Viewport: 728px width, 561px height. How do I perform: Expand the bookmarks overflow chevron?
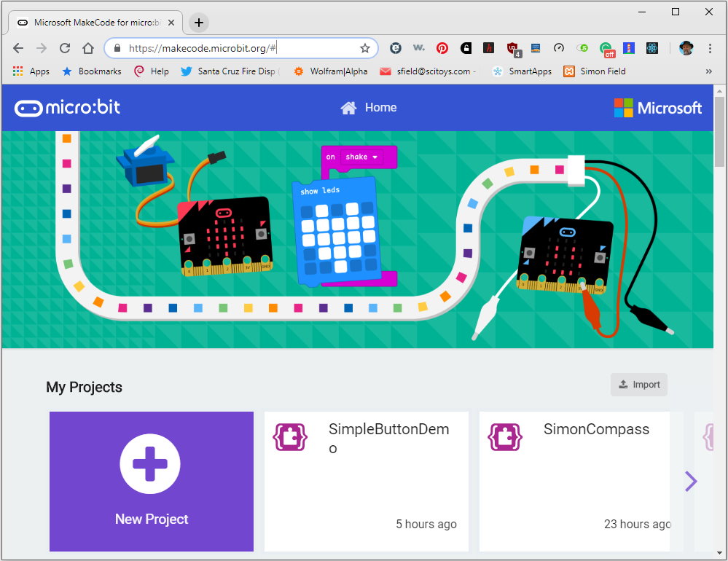click(x=708, y=71)
